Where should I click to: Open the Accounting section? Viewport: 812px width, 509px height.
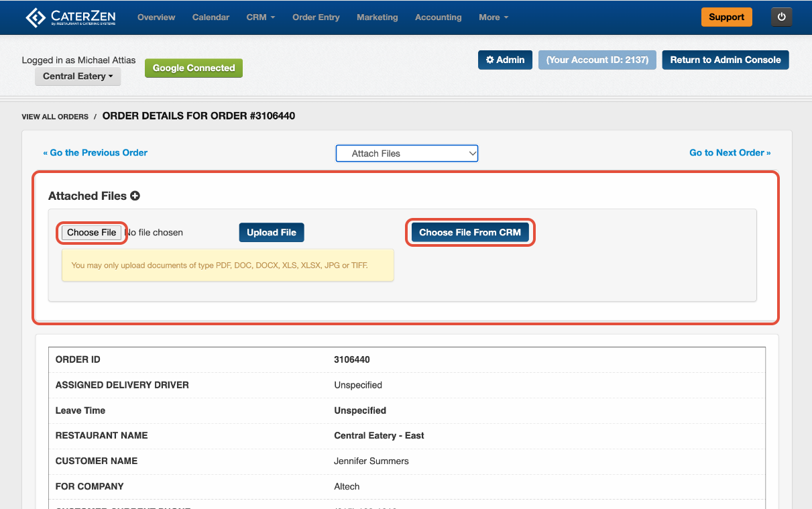438,17
